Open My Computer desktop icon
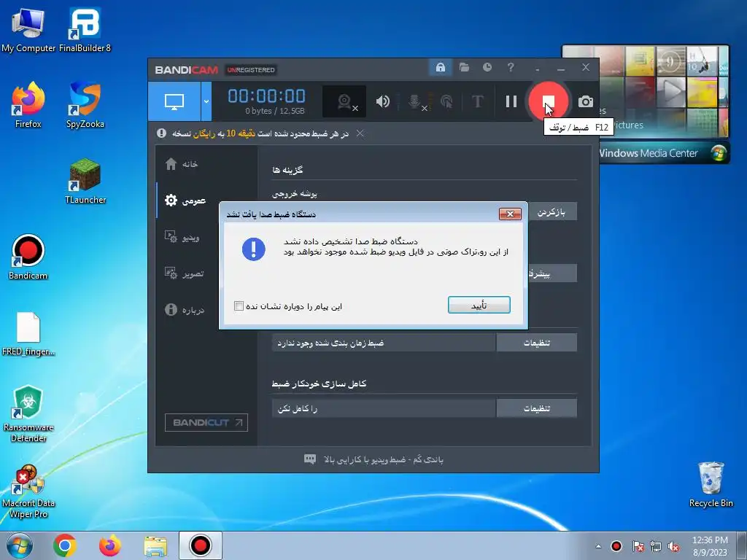 pyautogui.click(x=28, y=30)
